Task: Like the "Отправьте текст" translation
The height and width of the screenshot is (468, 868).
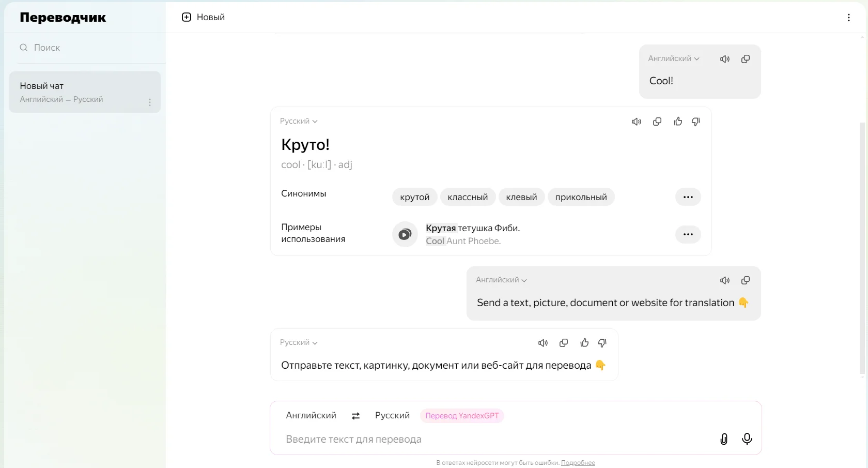Action: 584,343
